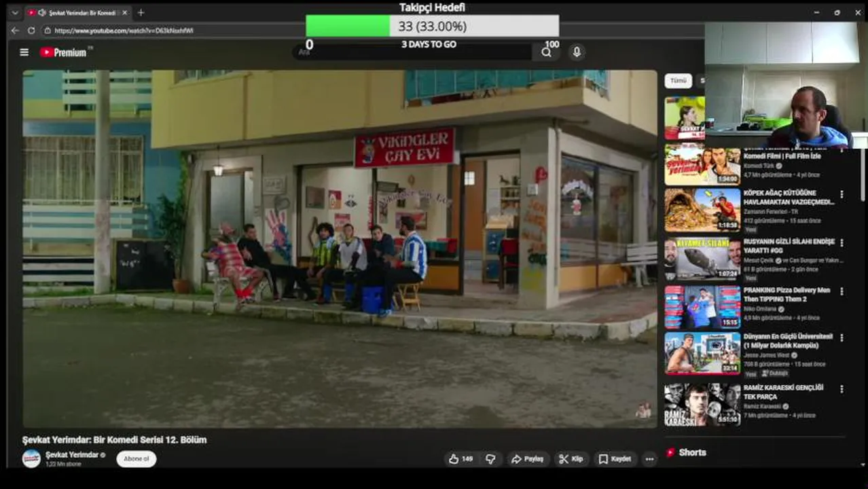The height and width of the screenshot is (489, 868).
Task: Open a new browser tab
Action: coord(141,12)
